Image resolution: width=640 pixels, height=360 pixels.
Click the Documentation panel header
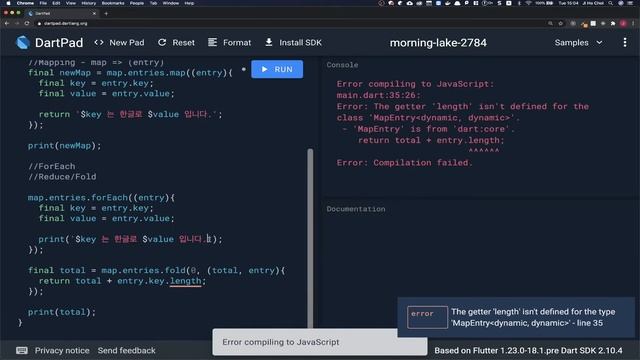coord(356,209)
